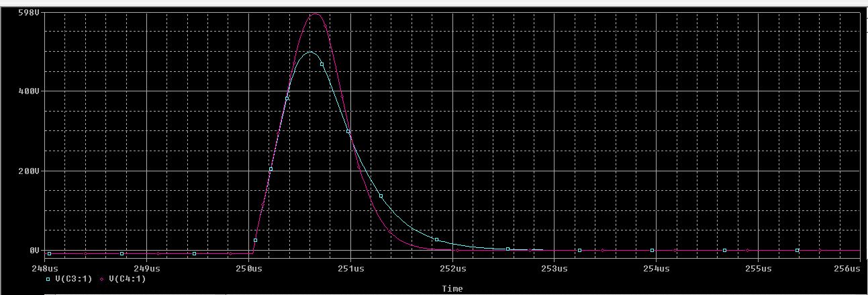This screenshot has height=295, width=868.
Task: Click the 200V y-axis label
Action: (x=30, y=171)
